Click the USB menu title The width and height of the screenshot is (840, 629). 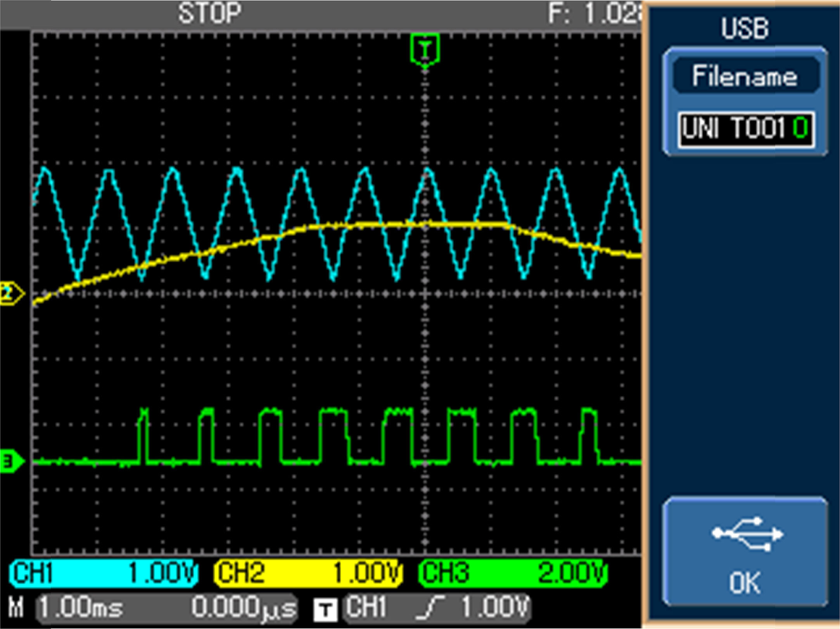(745, 28)
